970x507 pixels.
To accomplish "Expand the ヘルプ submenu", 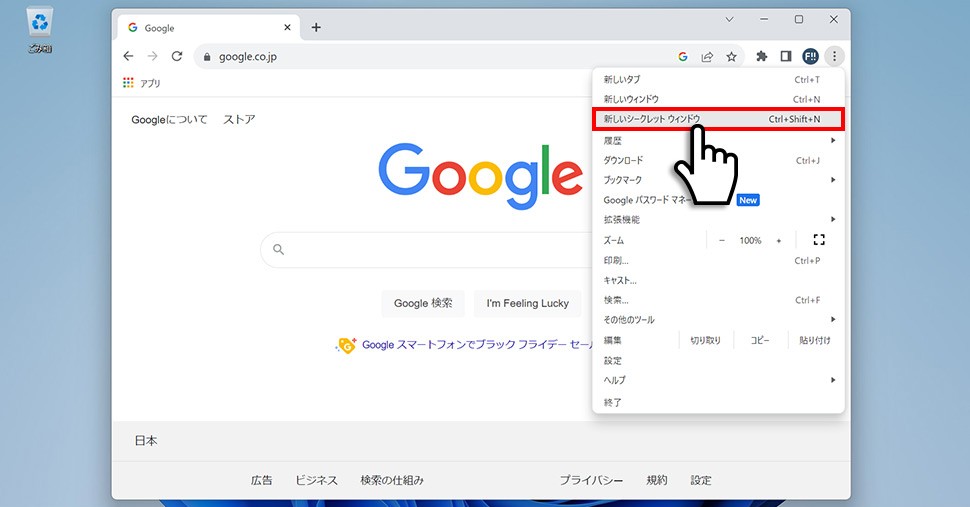I will 718,380.
